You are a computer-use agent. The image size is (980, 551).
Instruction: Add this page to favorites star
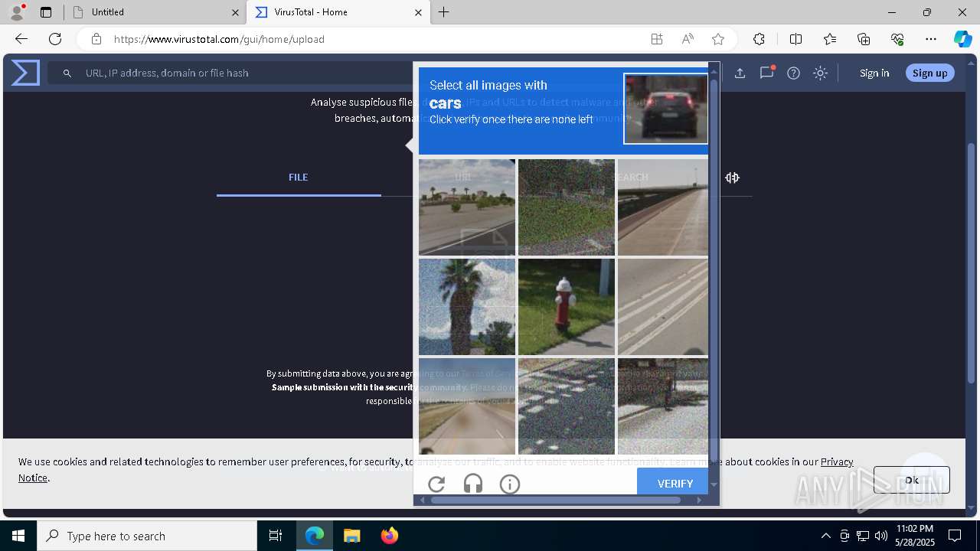717,39
